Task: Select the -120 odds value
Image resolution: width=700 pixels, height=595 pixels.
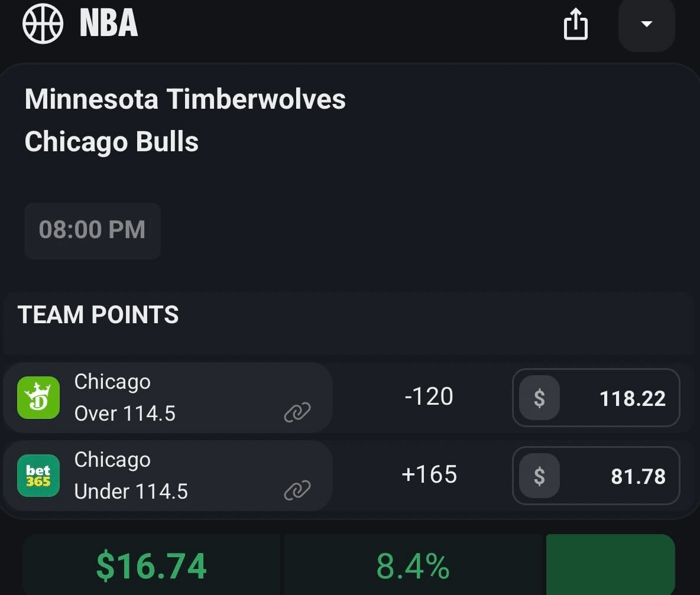Action: pyautogui.click(x=429, y=396)
